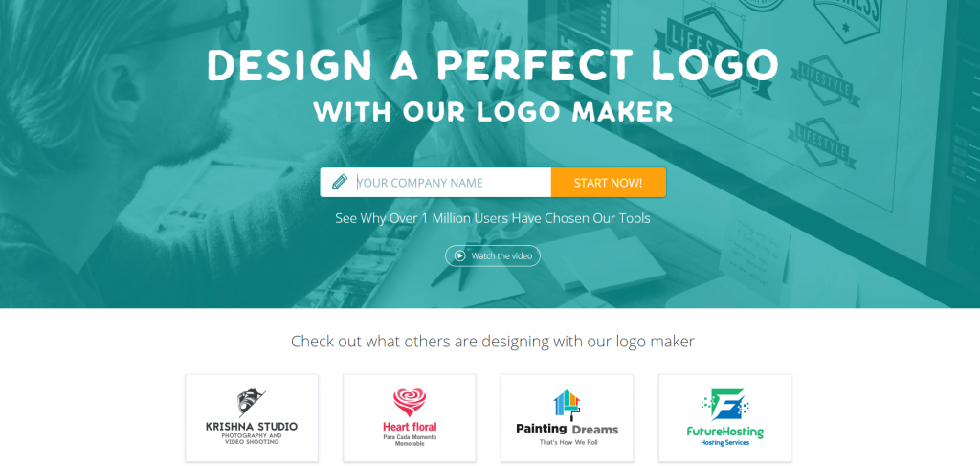This screenshot has width=980, height=466.
Task: Click the orange START NOW! button
Action: tap(608, 183)
